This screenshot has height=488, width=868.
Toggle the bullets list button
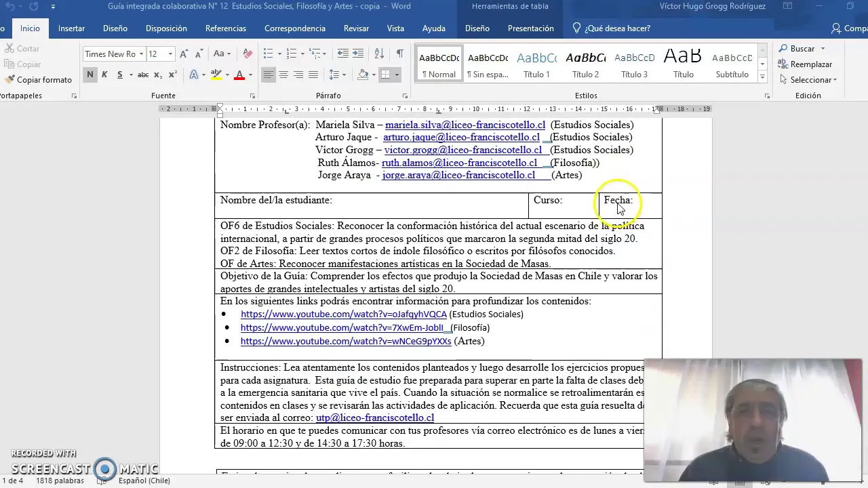(268, 54)
